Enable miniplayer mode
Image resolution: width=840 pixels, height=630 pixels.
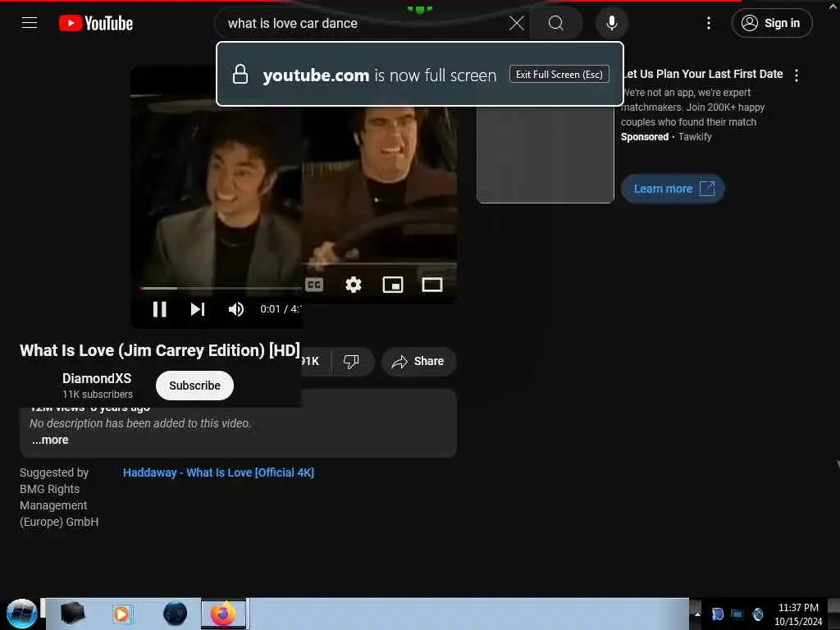(393, 285)
